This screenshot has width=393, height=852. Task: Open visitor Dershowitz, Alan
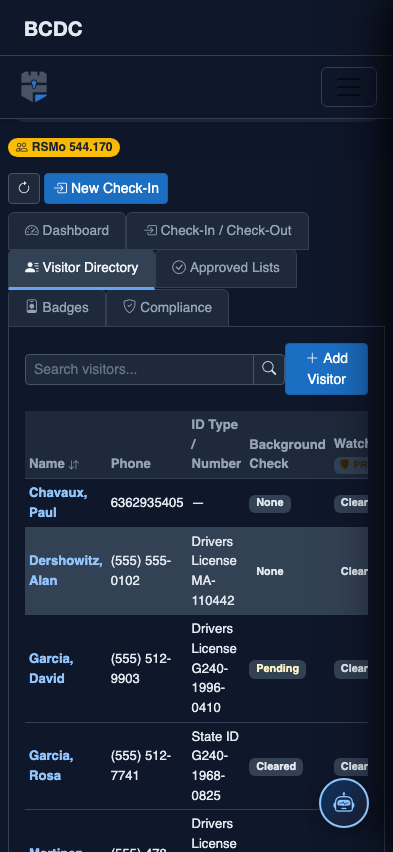(x=65, y=571)
